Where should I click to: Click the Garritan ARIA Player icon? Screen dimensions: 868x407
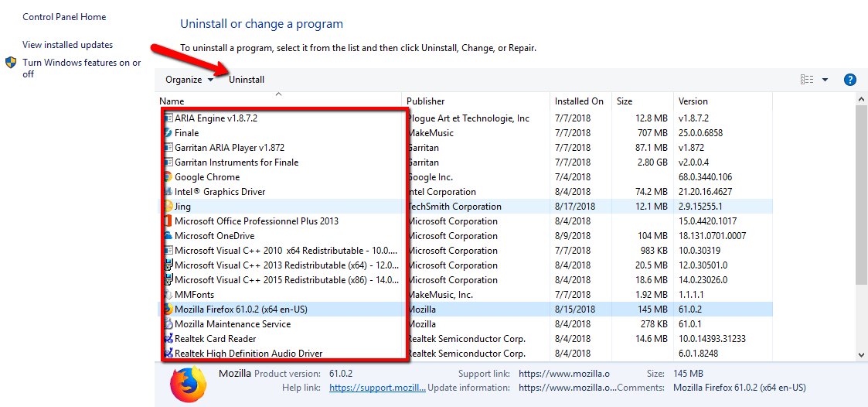[x=168, y=148]
